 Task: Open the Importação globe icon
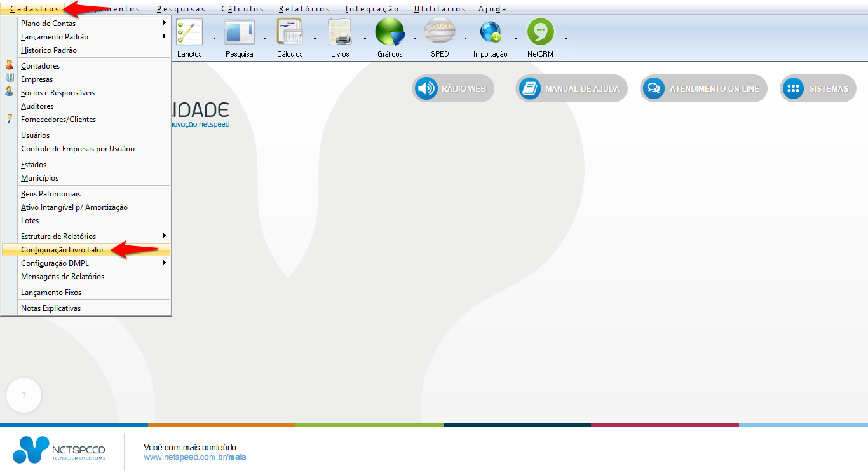pyautogui.click(x=490, y=32)
